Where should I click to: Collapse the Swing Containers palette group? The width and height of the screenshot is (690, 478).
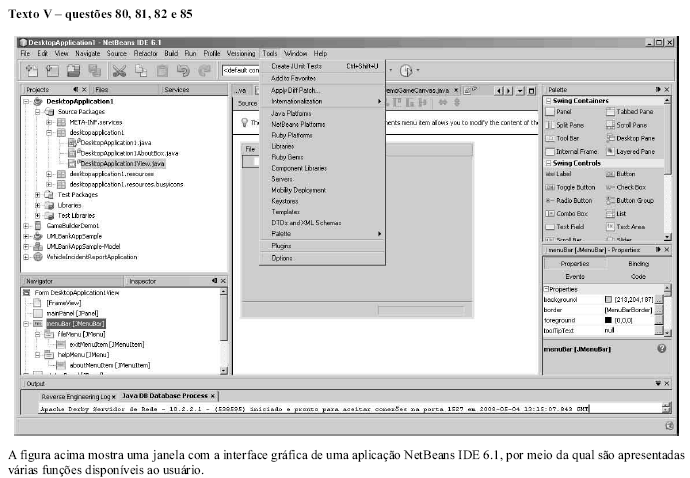548,101
